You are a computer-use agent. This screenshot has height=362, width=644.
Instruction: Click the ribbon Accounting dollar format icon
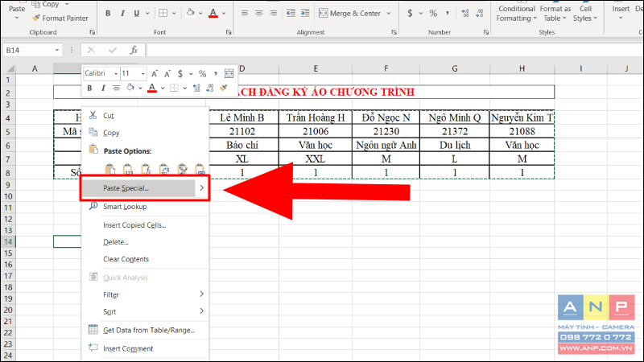tap(410, 13)
